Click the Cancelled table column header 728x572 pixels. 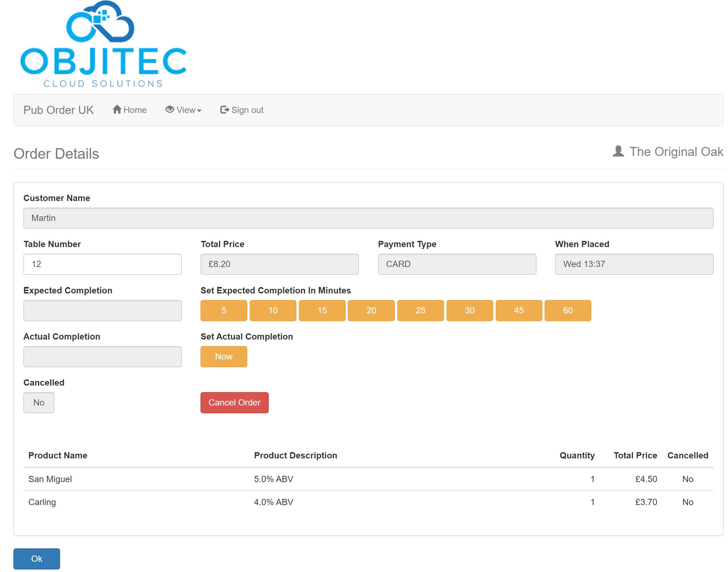(688, 456)
